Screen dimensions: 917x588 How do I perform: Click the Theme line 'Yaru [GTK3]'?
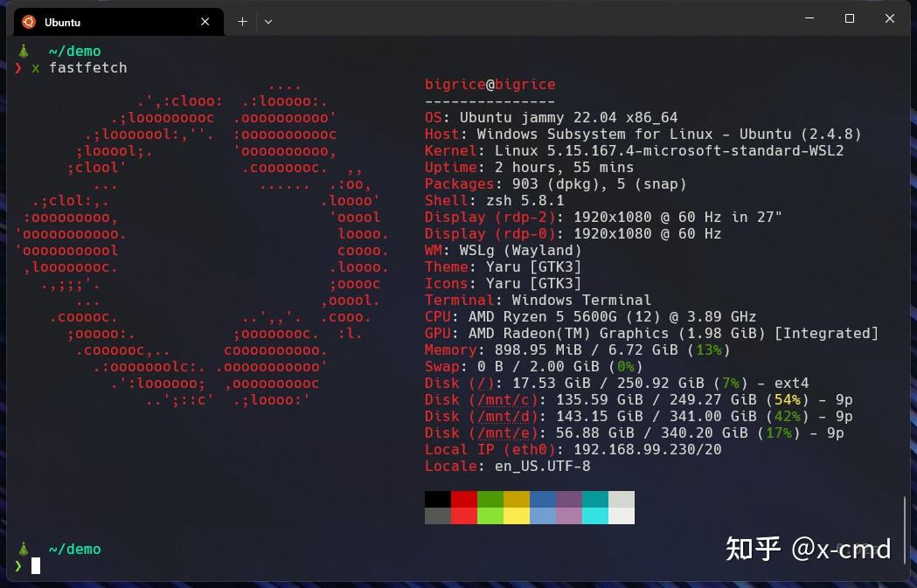[503, 267]
